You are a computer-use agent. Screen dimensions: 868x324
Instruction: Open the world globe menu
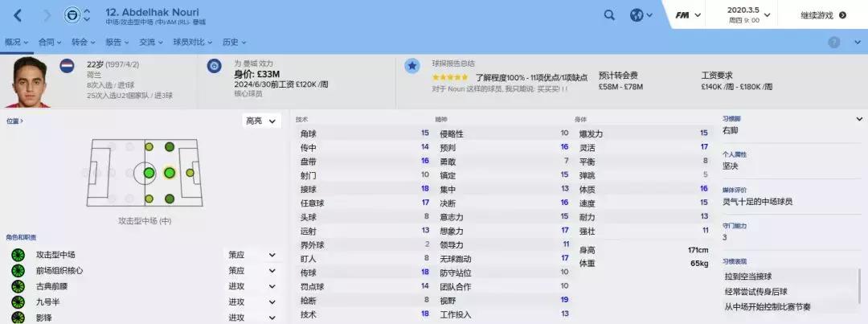click(641, 15)
